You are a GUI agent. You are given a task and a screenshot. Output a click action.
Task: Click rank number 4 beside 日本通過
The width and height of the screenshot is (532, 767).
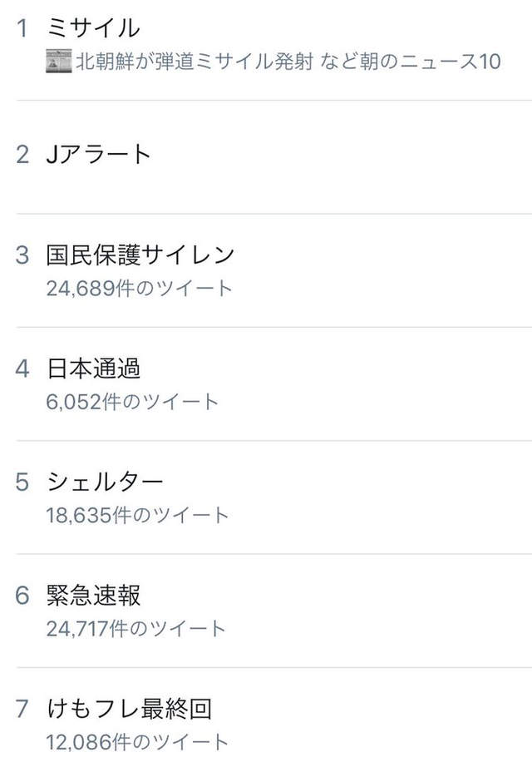point(22,369)
